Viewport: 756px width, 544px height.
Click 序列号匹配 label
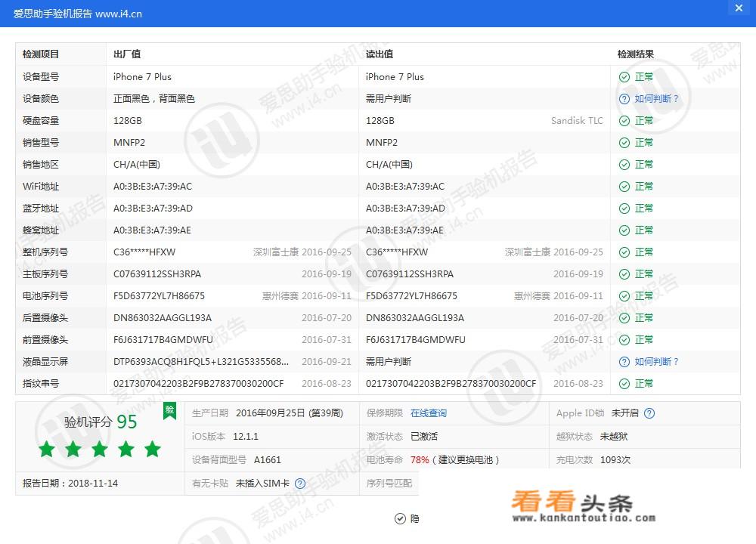tap(389, 484)
